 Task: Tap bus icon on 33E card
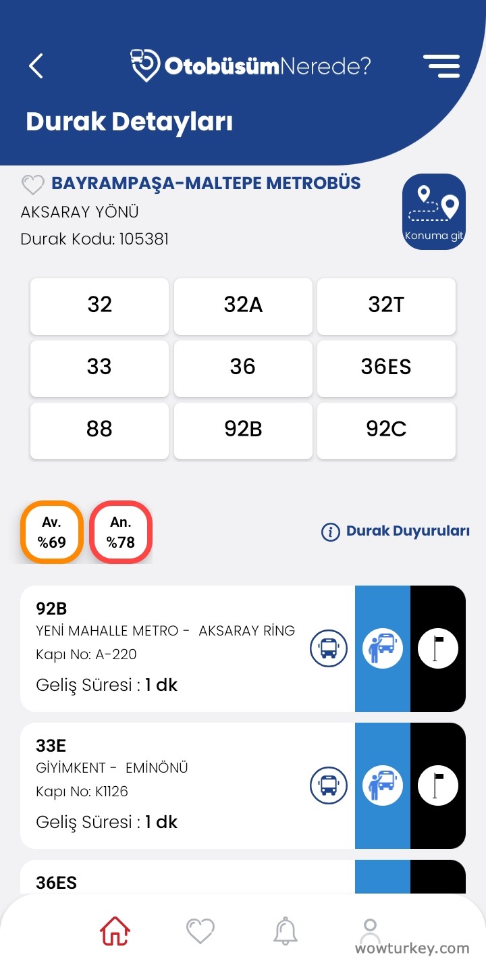pyautogui.click(x=329, y=785)
